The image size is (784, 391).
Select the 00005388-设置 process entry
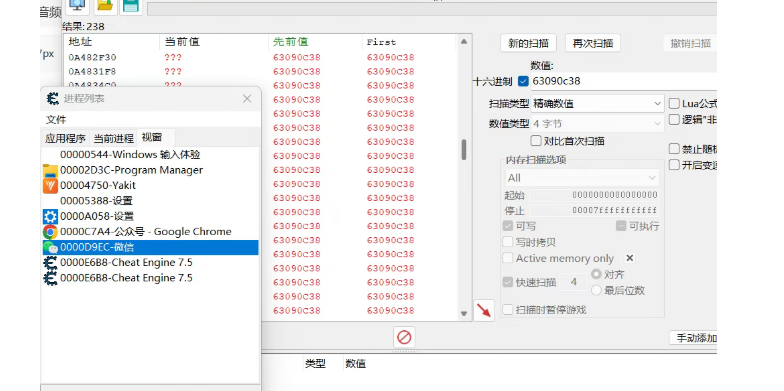150,201
